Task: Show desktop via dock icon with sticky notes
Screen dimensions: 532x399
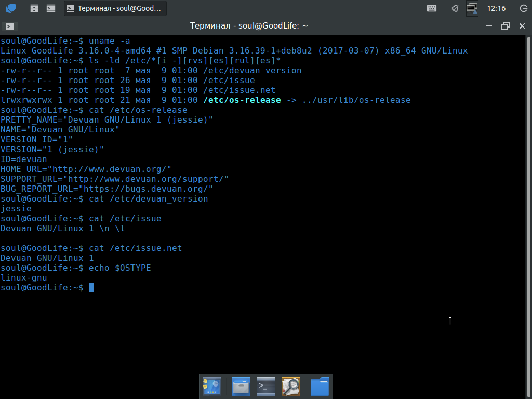Action: point(212,387)
